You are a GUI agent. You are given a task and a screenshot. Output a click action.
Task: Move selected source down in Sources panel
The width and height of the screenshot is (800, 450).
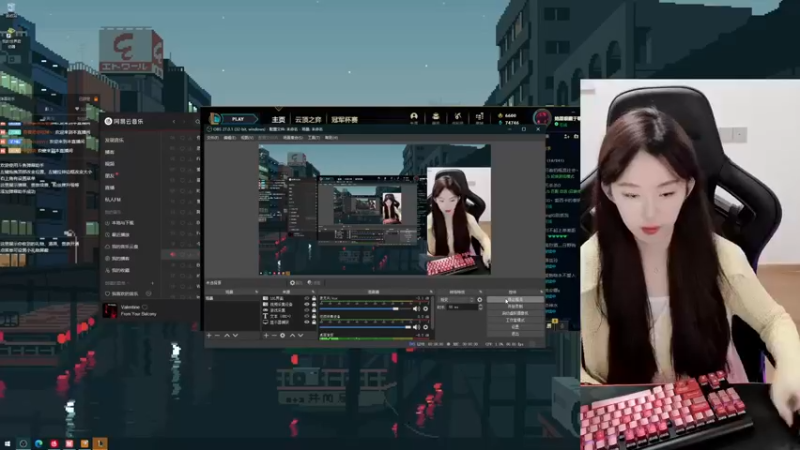tap(301, 335)
